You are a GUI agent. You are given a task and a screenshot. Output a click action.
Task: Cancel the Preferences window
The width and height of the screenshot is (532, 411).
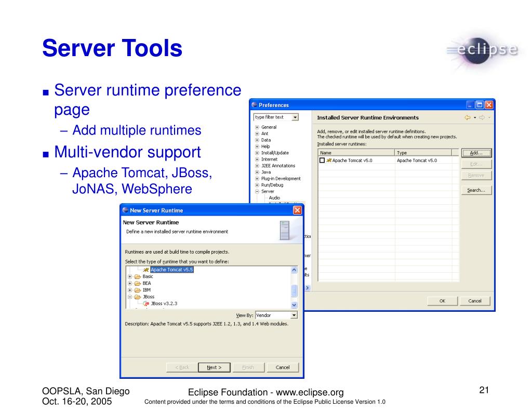pyautogui.click(x=475, y=301)
